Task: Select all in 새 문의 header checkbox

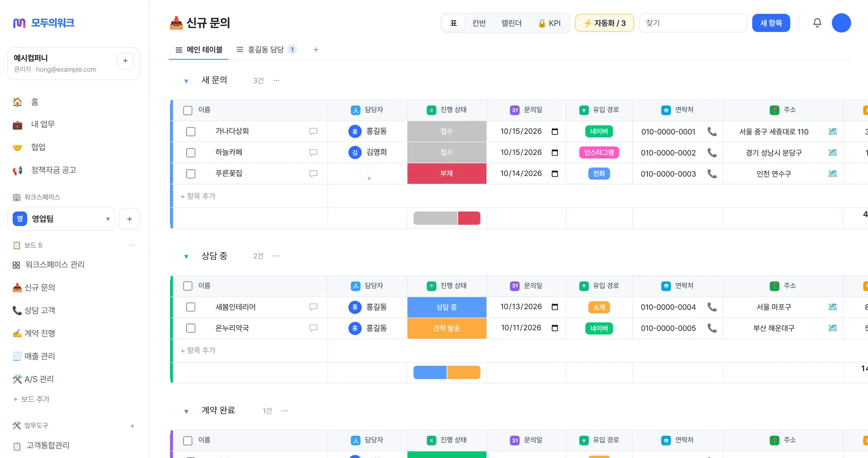Action: [x=188, y=110]
